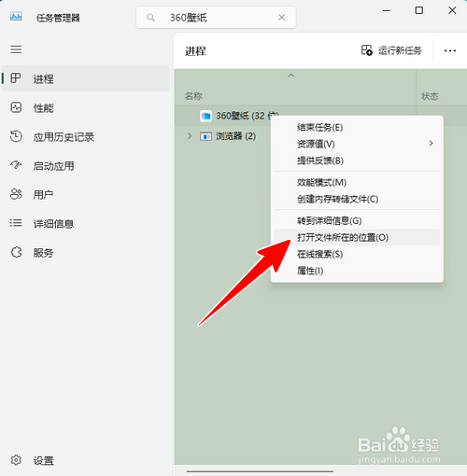The width and height of the screenshot is (467, 476).
Task: Click the 应用历史记录 clock icon
Action: (16, 136)
